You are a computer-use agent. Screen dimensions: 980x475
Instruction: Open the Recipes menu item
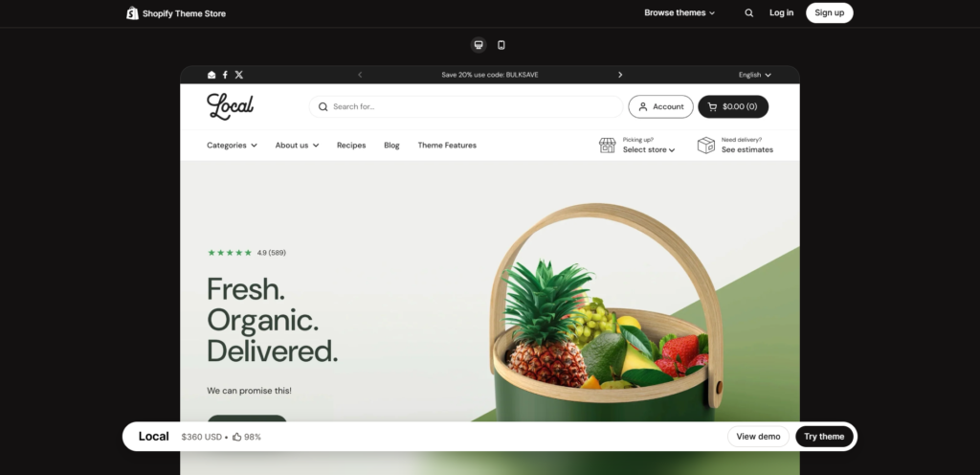point(351,146)
